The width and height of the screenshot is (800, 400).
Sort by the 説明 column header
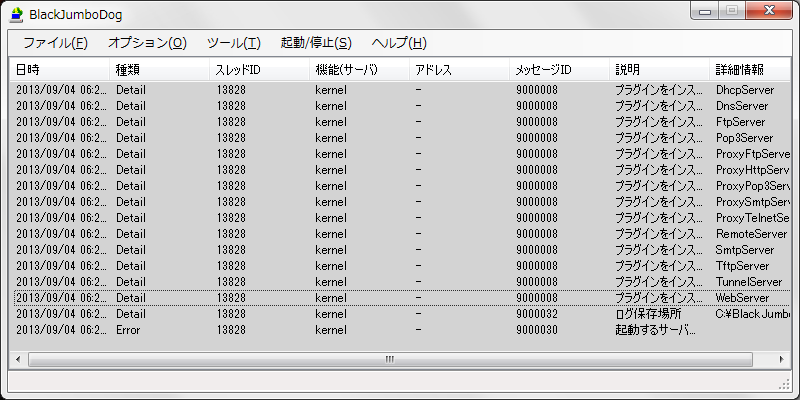(x=660, y=70)
